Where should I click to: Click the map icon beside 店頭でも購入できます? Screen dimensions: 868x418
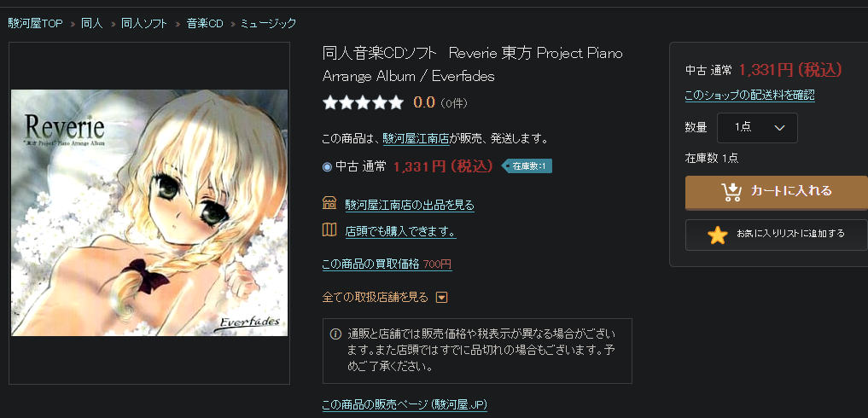[329, 229]
